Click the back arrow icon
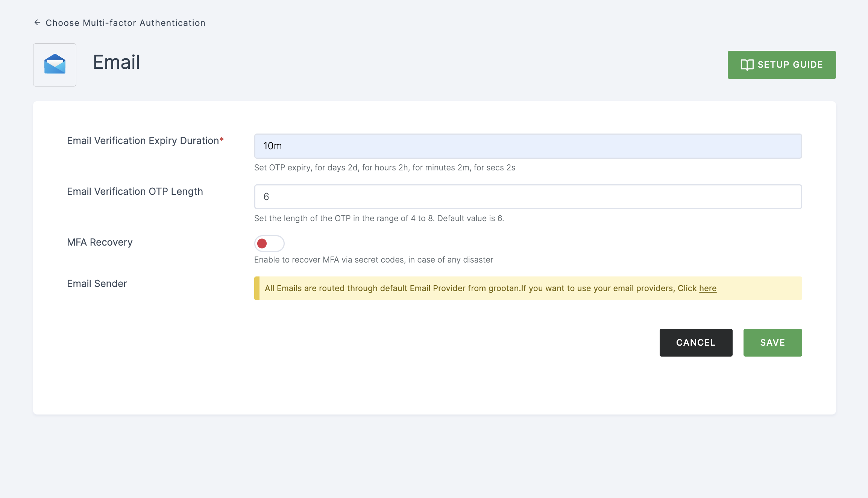Screen dimensions: 868x498 37,23
